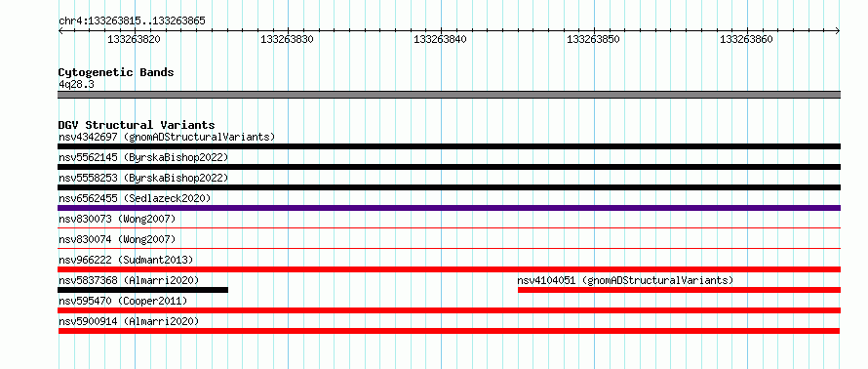Viewport: 868px width, 369px height.
Task: Click the black bar under nsv5558253
Action: click(x=449, y=187)
